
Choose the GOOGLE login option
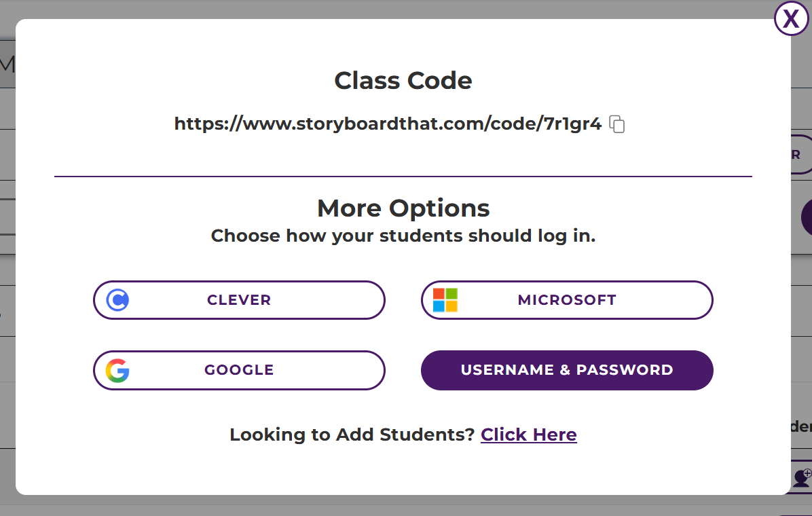[239, 370]
